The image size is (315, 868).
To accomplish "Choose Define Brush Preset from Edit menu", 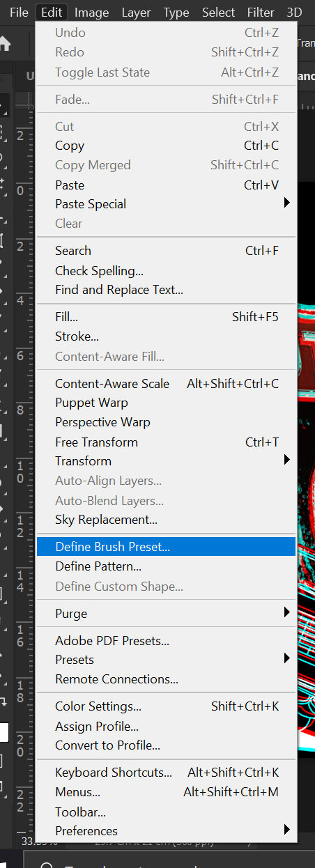I will click(x=166, y=547).
